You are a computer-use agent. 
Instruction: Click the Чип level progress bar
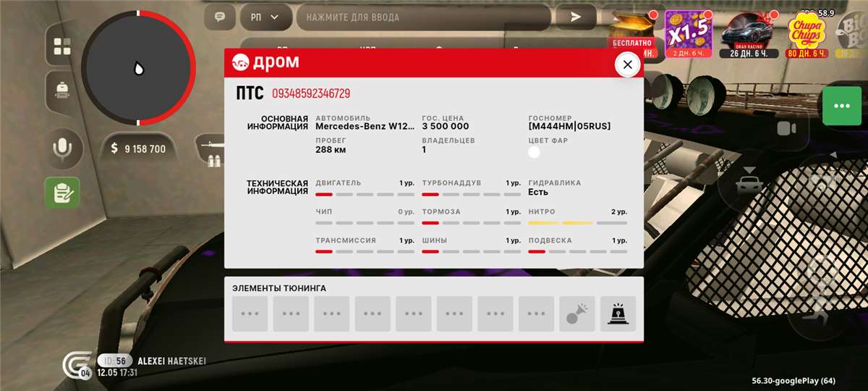click(365, 223)
